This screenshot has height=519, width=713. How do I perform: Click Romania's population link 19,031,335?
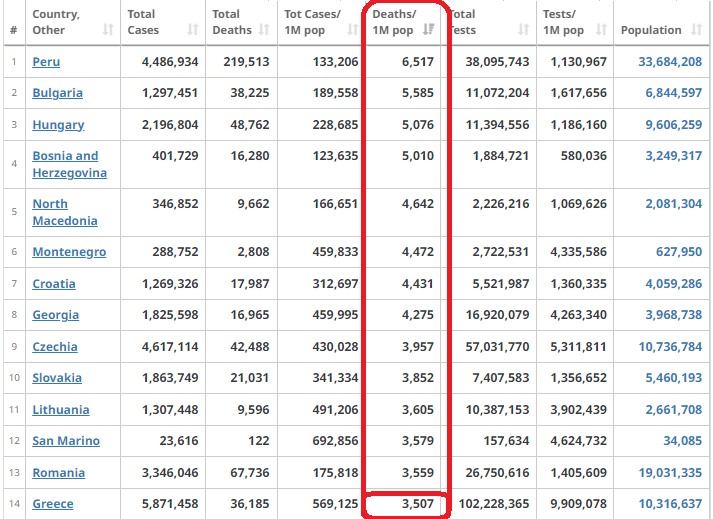click(x=669, y=473)
